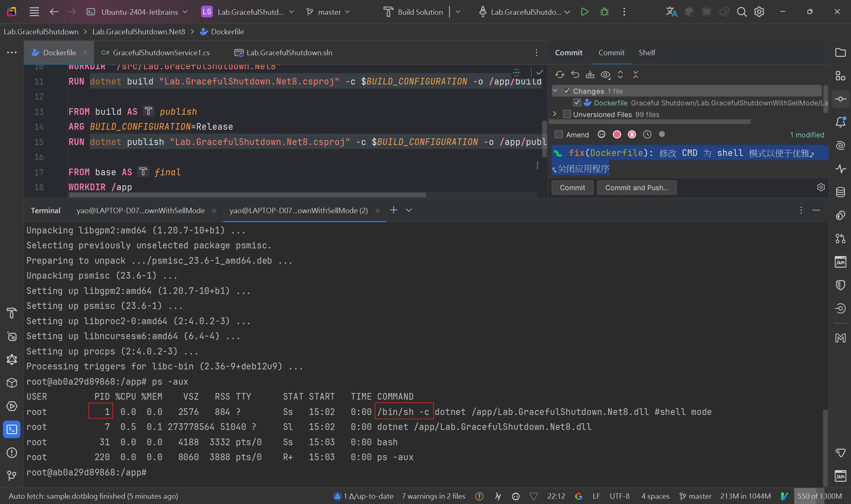This screenshot has width=851, height=504.
Task: Open Build Solution dropdown arrow
Action: 458,12
